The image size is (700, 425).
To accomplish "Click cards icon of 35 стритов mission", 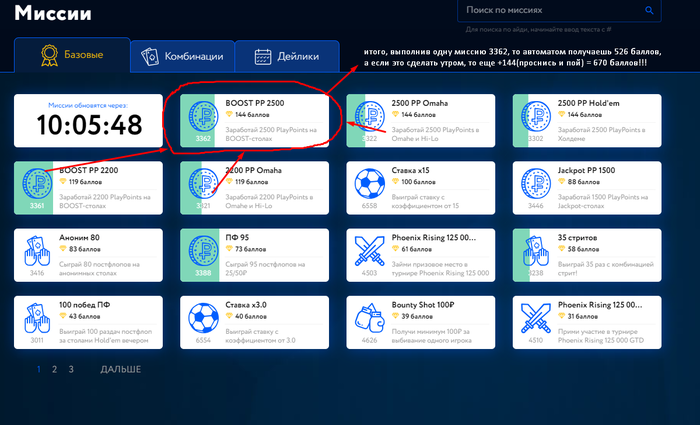I will (x=536, y=251).
